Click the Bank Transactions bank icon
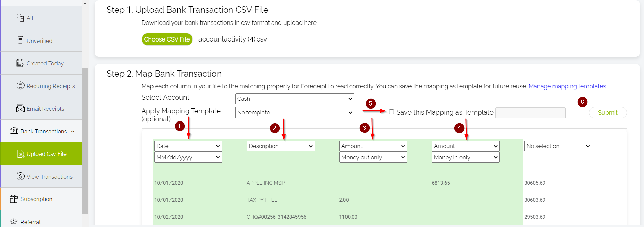The height and width of the screenshot is (227, 644). coord(14,131)
